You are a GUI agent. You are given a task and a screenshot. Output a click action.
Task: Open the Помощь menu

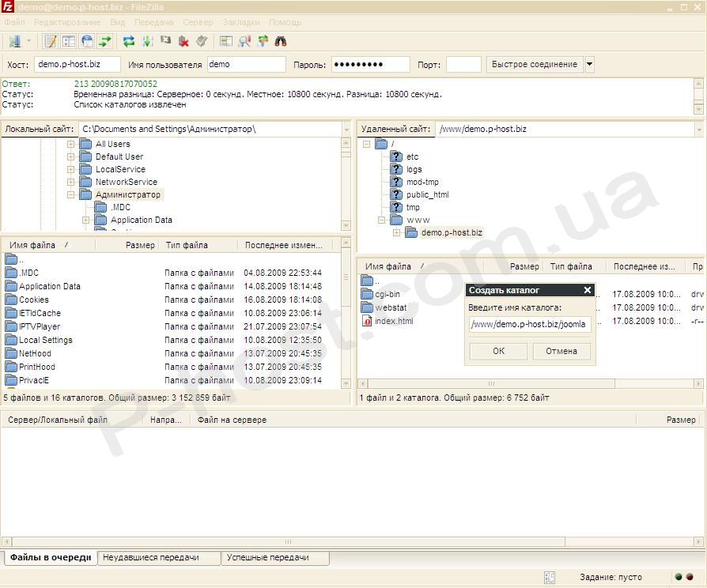(285, 22)
